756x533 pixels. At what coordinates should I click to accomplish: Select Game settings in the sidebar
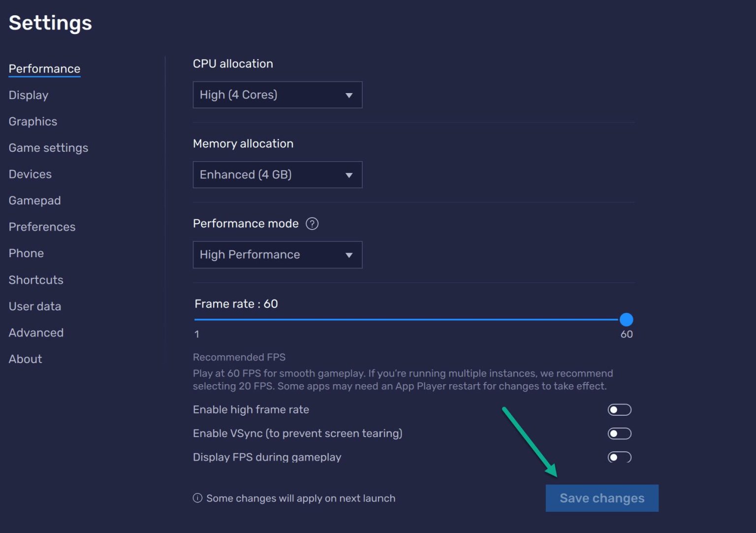click(x=48, y=148)
